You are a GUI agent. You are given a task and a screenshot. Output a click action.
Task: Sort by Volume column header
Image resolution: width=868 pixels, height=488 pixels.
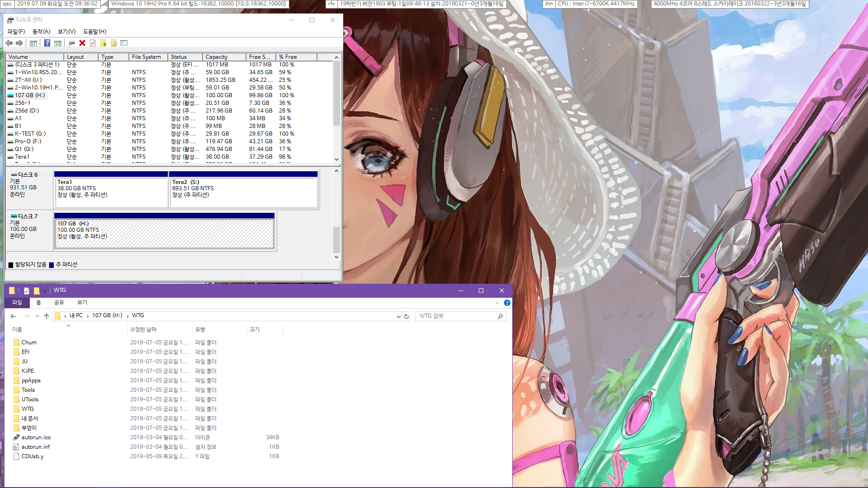[x=35, y=57]
